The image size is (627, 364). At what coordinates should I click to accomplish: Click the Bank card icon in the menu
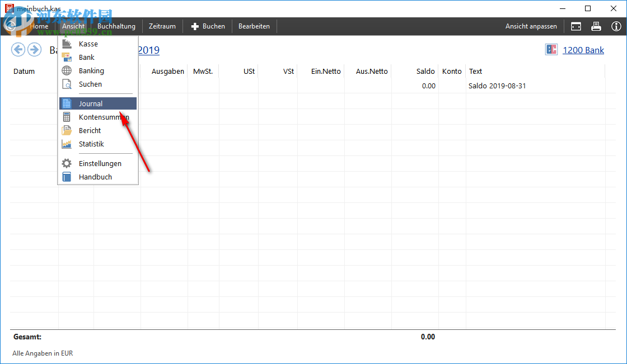click(67, 57)
